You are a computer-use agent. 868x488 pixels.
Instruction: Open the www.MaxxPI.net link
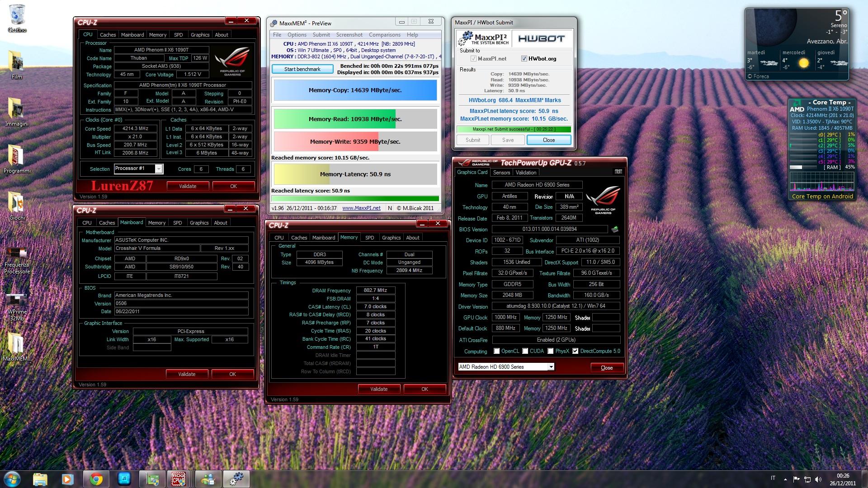tap(361, 208)
